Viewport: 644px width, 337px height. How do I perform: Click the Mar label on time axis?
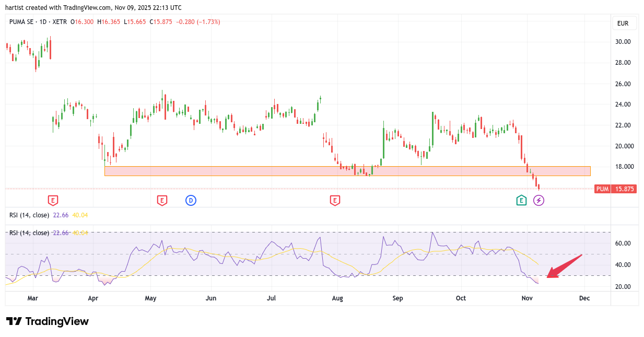(32, 298)
